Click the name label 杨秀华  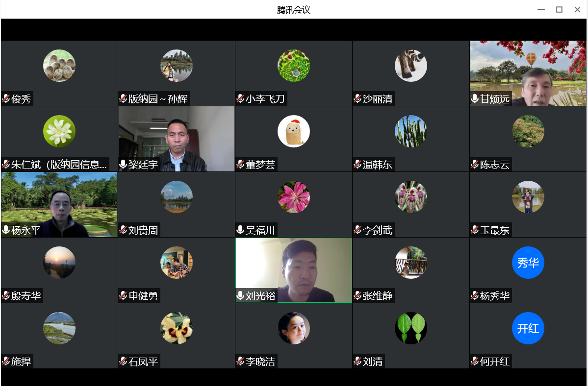pos(495,296)
